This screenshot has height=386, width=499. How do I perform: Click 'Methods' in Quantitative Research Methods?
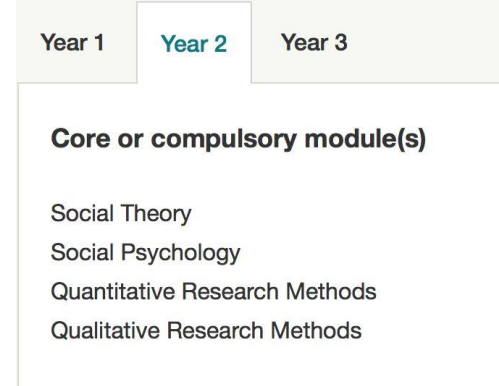pos(331,291)
